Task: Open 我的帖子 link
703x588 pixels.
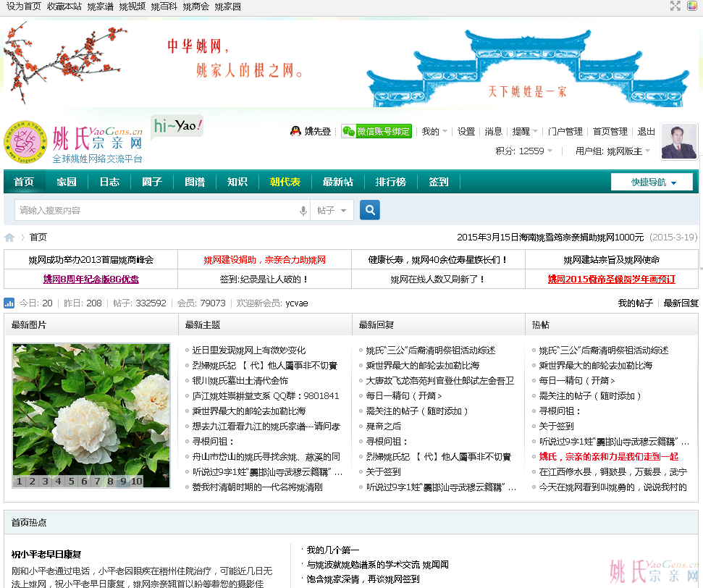Action: (635, 303)
